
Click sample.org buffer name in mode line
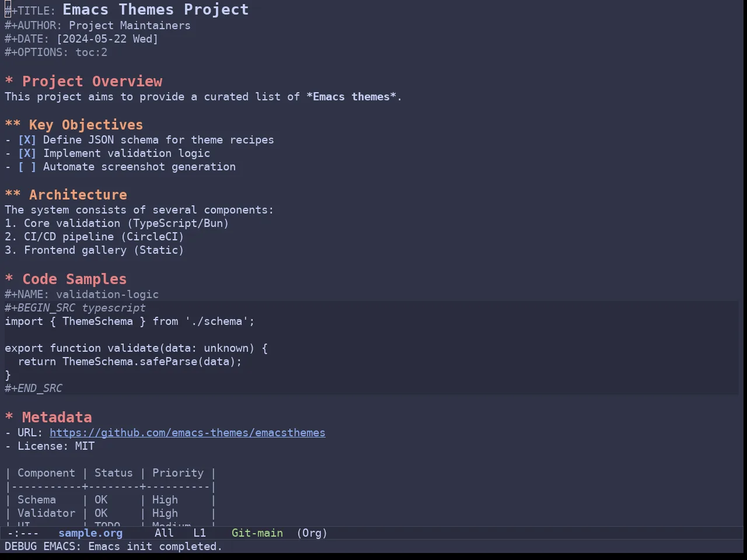click(90, 533)
